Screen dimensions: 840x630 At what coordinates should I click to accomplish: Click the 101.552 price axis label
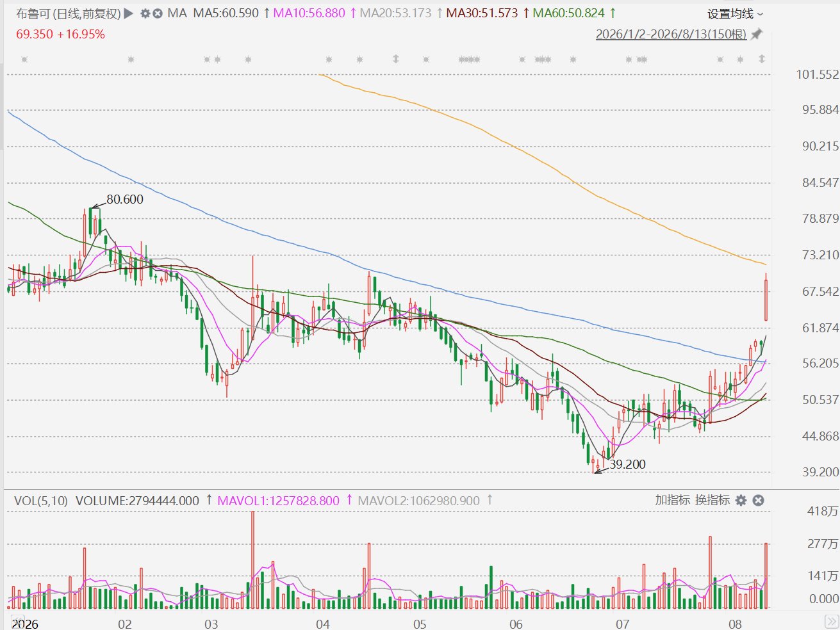818,74
